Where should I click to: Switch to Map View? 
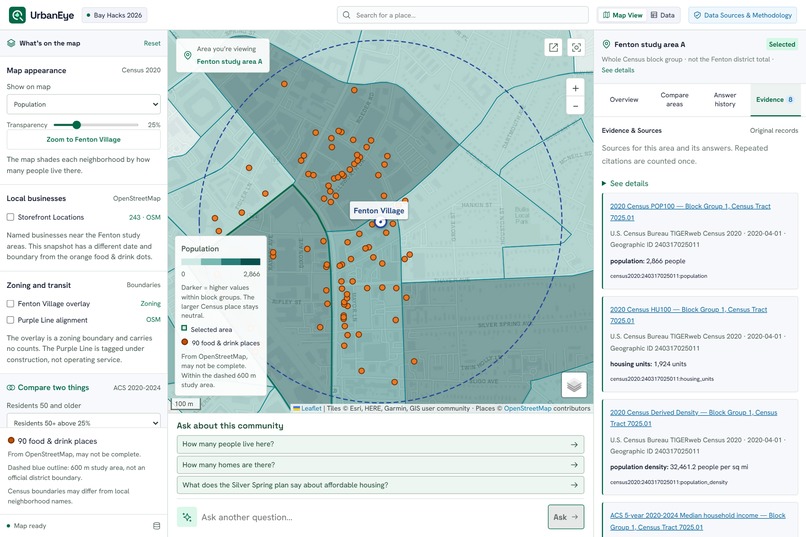click(622, 15)
